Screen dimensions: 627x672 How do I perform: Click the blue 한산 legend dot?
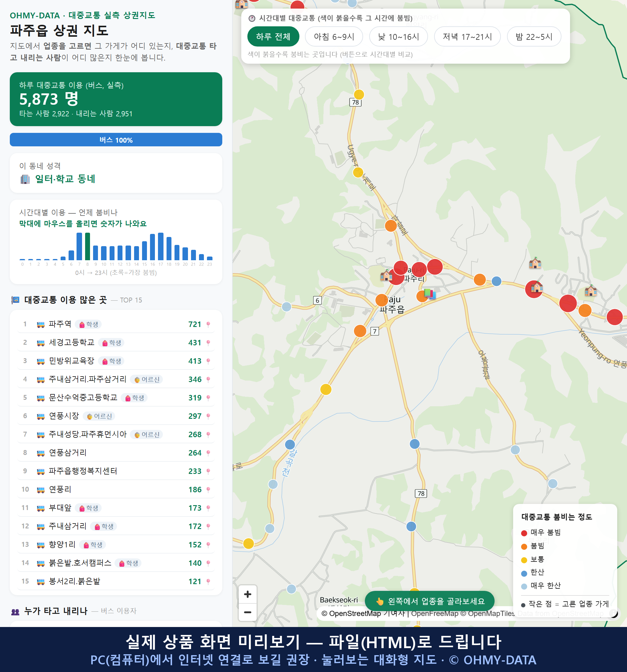point(524,573)
